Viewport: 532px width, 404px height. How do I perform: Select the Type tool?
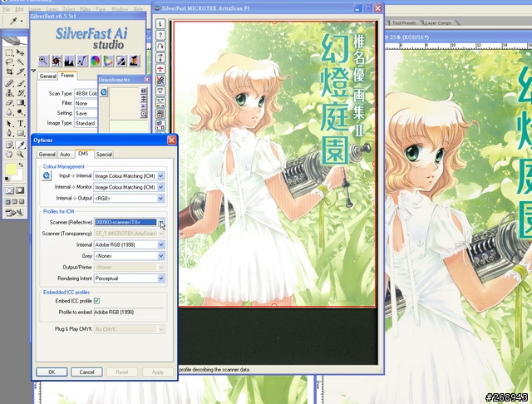tap(20, 124)
